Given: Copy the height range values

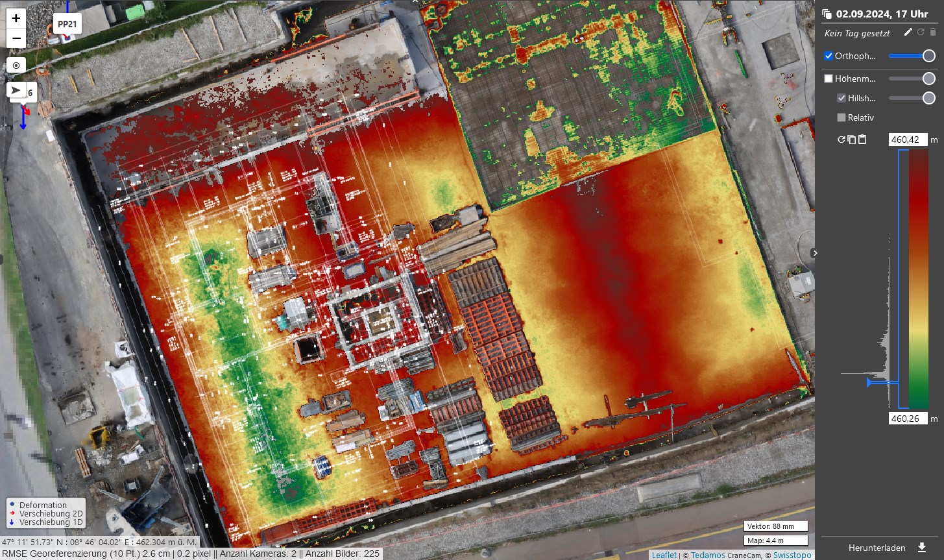Looking at the screenshot, I should (x=851, y=140).
